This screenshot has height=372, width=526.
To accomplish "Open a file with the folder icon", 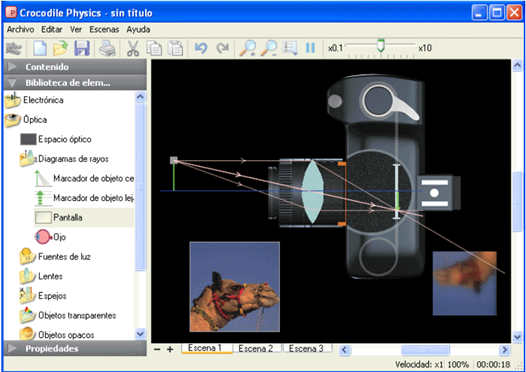I will pyautogui.click(x=60, y=48).
